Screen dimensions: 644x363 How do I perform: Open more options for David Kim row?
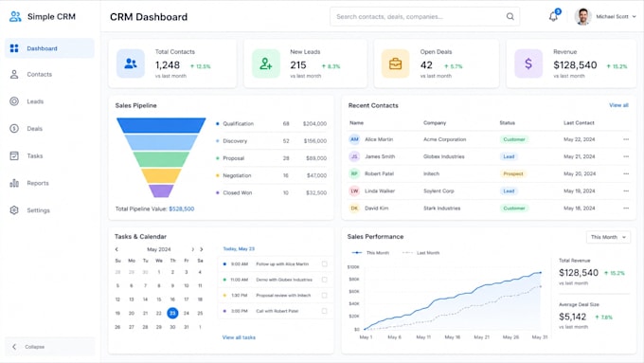point(626,208)
